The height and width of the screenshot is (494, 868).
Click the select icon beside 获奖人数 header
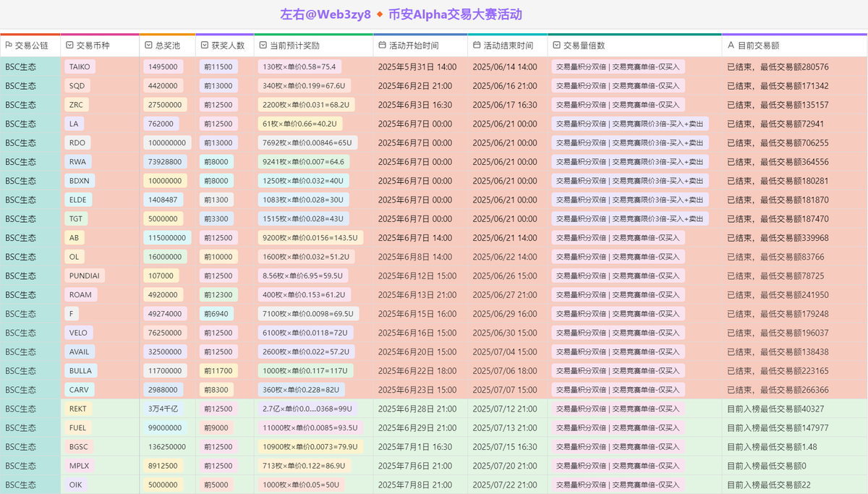coord(205,46)
